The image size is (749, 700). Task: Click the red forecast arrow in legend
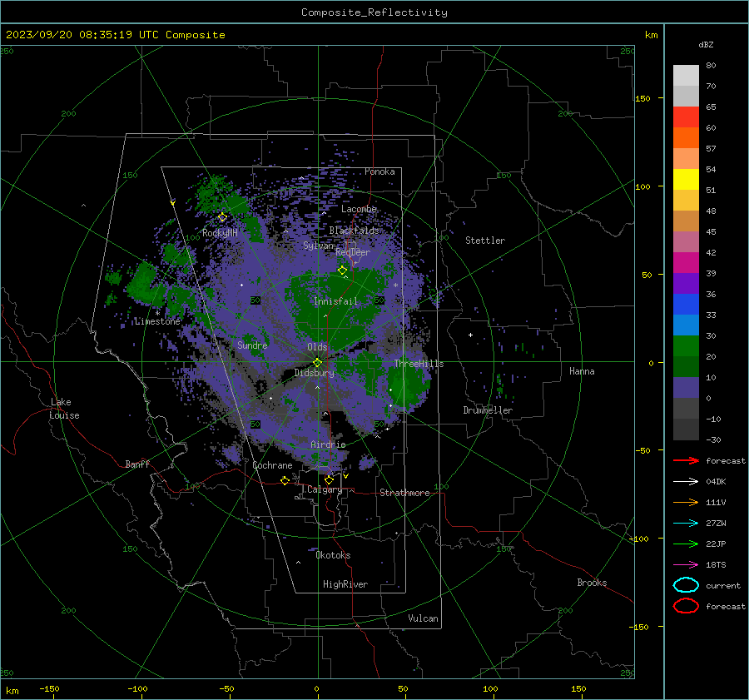[x=686, y=460]
